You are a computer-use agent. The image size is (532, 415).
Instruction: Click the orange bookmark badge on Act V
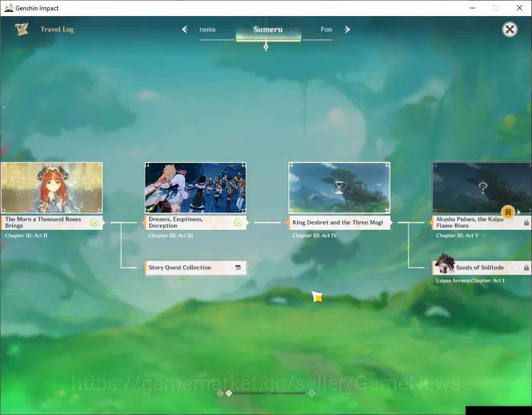pos(508,212)
